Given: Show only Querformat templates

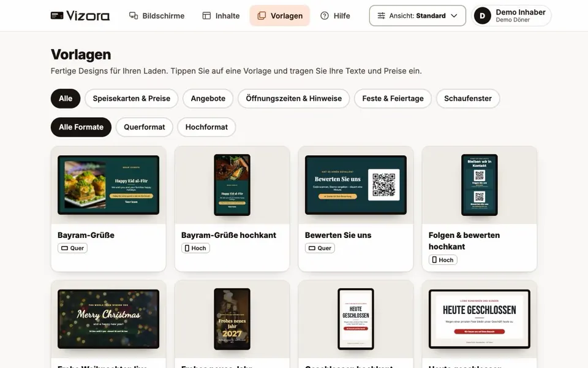Looking at the screenshot, I should pos(145,127).
